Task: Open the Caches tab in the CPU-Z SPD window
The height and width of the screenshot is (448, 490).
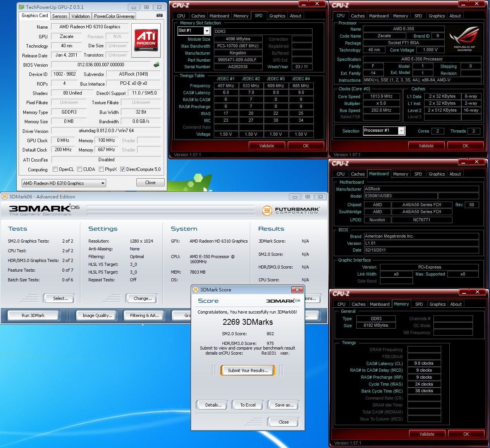Action: [x=198, y=16]
